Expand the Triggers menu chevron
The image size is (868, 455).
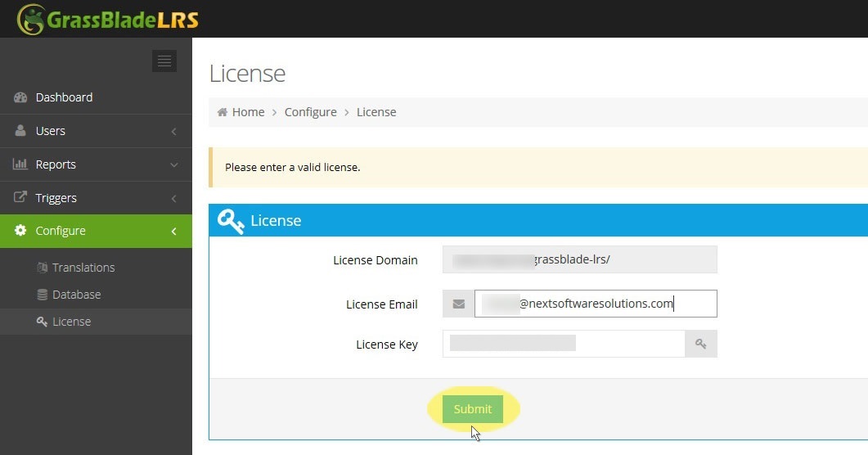click(173, 198)
